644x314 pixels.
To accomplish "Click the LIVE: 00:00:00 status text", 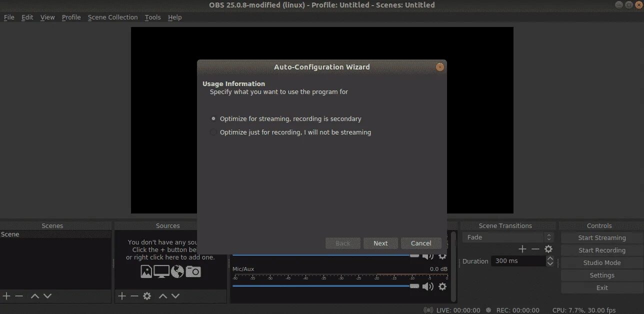I will pos(458,310).
